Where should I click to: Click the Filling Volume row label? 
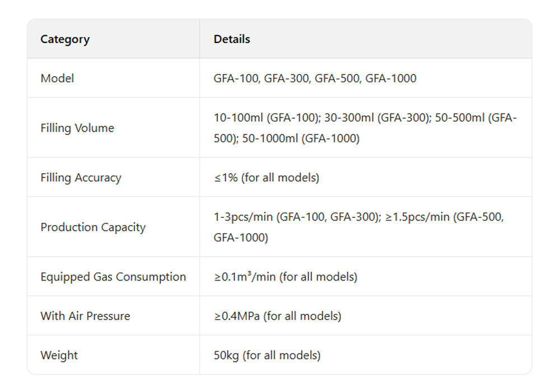[77, 128]
